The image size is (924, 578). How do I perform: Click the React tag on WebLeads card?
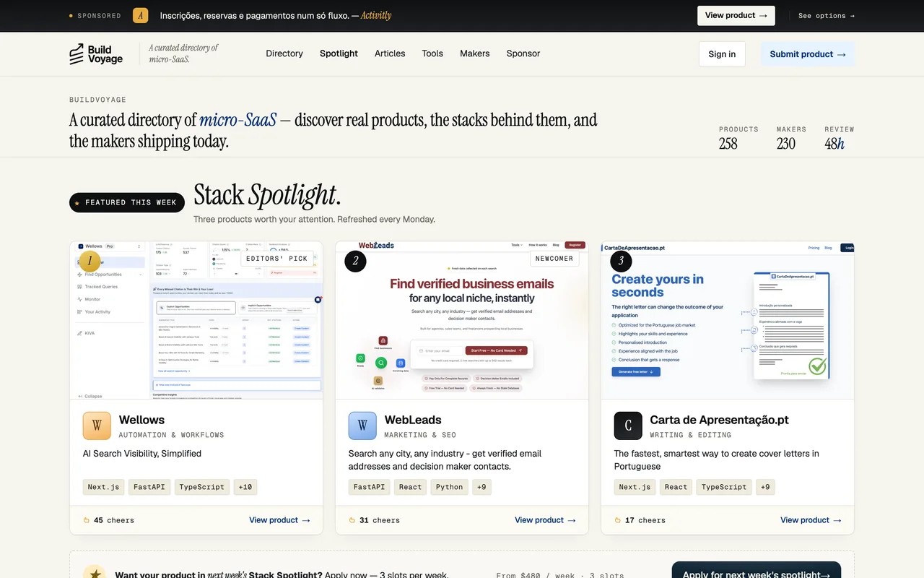pos(411,487)
